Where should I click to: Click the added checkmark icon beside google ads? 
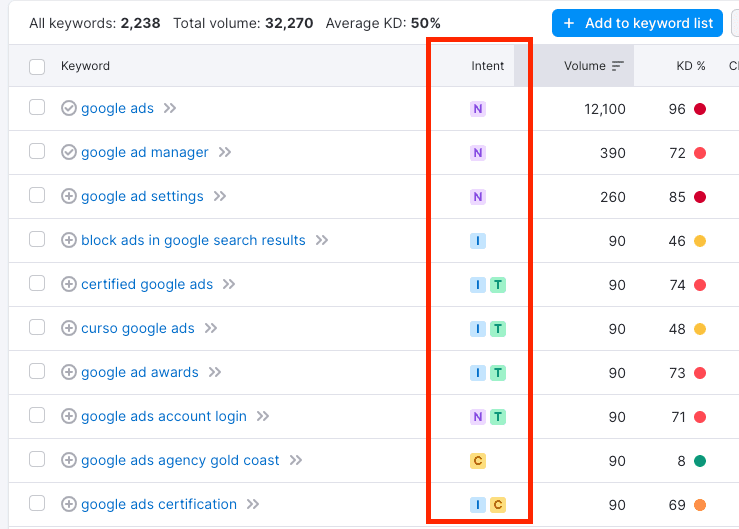point(69,108)
